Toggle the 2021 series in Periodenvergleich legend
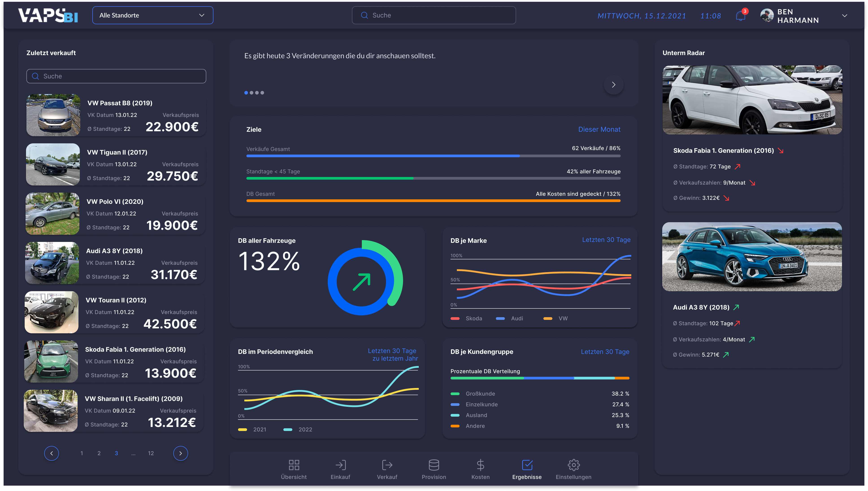Viewport: 868px width, 491px height. [252, 429]
